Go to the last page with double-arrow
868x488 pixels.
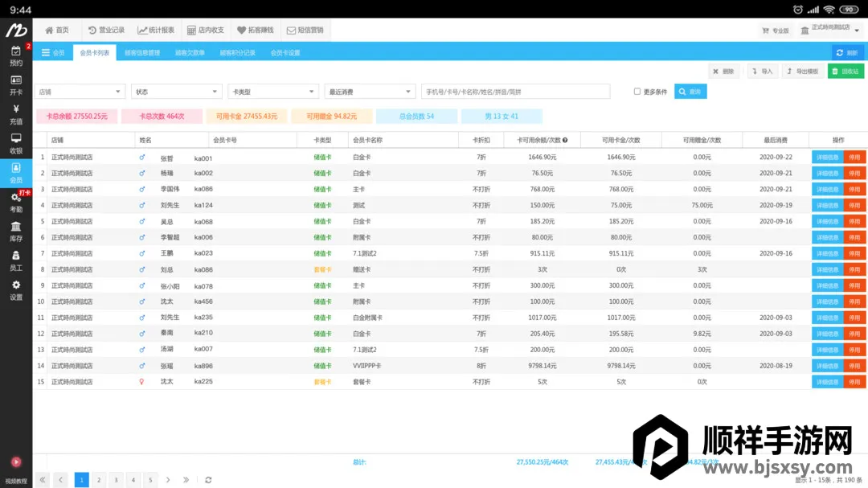pyautogui.click(x=186, y=480)
